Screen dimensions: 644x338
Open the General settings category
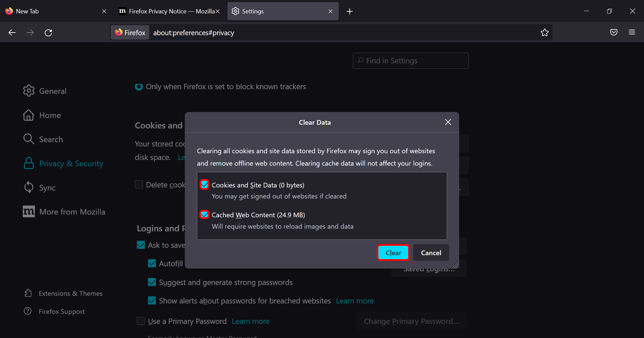[45, 91]
